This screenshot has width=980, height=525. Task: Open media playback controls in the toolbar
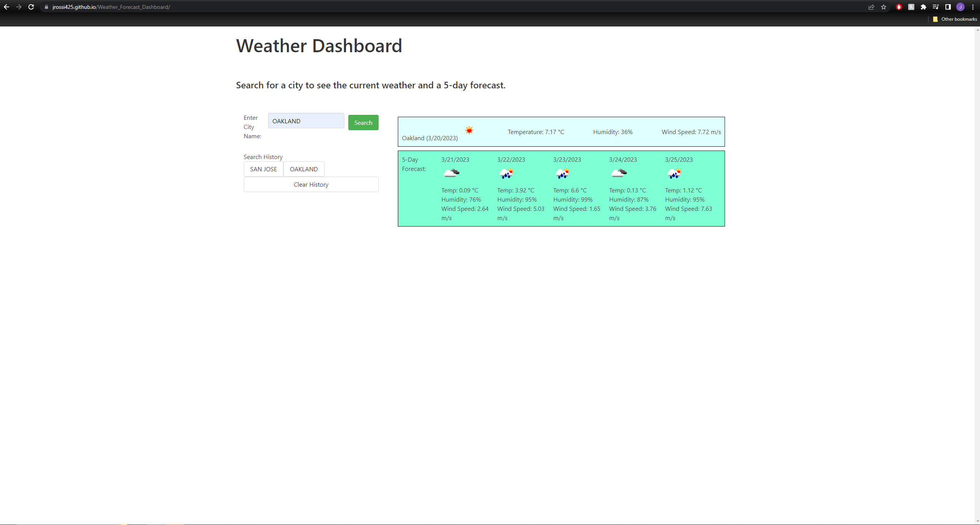935,7
